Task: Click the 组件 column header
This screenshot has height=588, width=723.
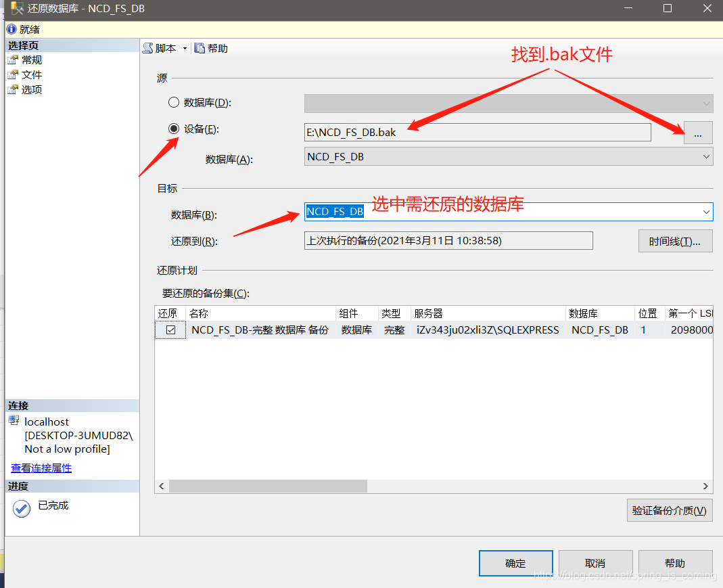Action: (357, 313)
